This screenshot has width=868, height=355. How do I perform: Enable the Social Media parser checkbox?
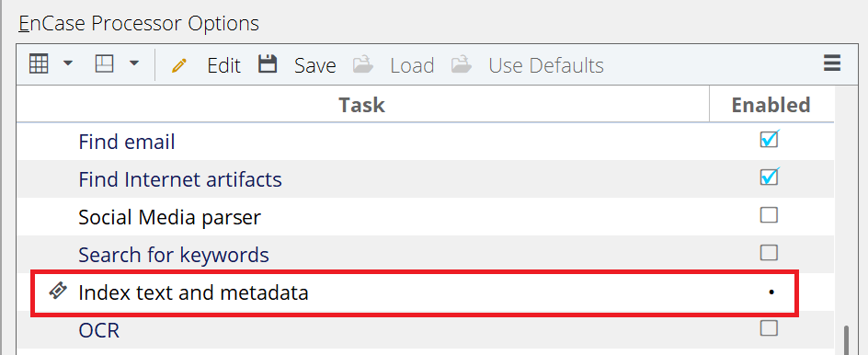(x=769, y=215)
